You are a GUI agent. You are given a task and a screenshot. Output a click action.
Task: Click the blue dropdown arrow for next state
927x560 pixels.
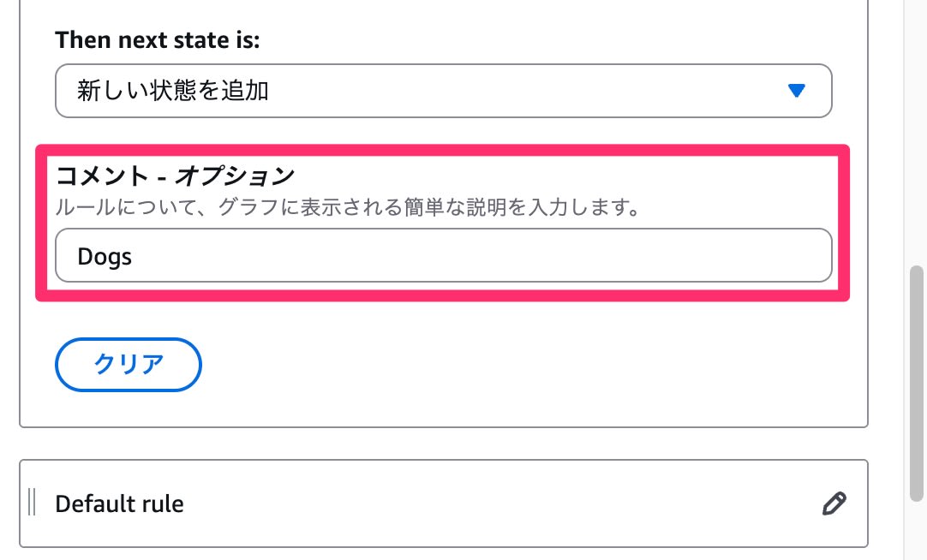(x=797, y=91)
